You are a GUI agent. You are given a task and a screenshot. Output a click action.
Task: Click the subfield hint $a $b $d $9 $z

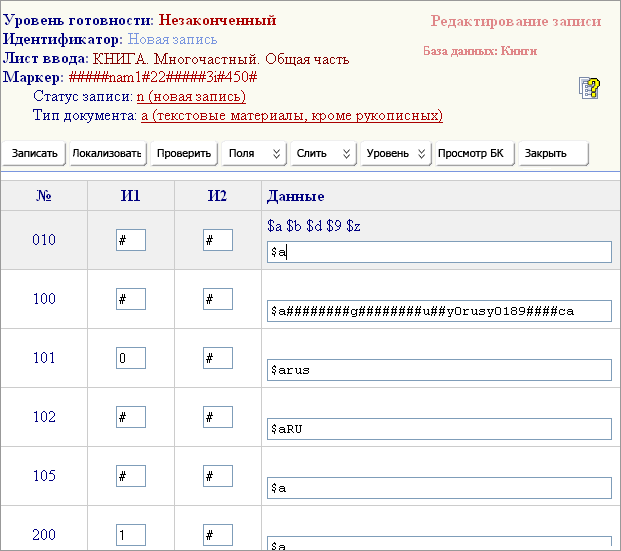coord(314,226)
